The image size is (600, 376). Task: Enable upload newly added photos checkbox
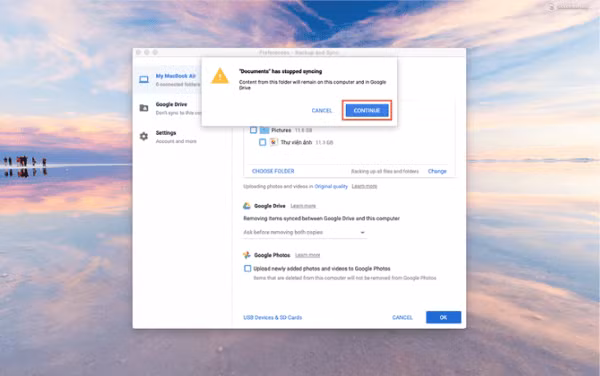(248, 269)
